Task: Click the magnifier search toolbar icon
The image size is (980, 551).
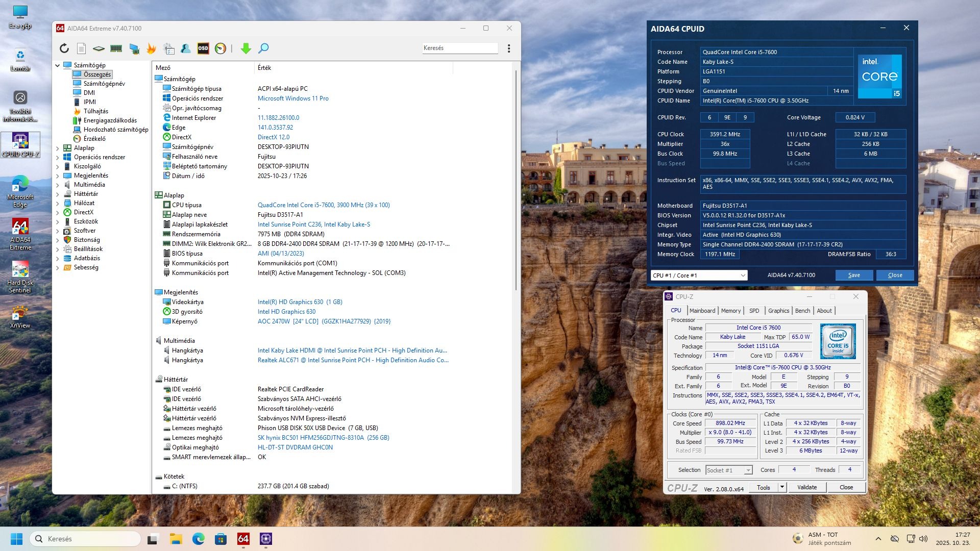Action: 263,48
